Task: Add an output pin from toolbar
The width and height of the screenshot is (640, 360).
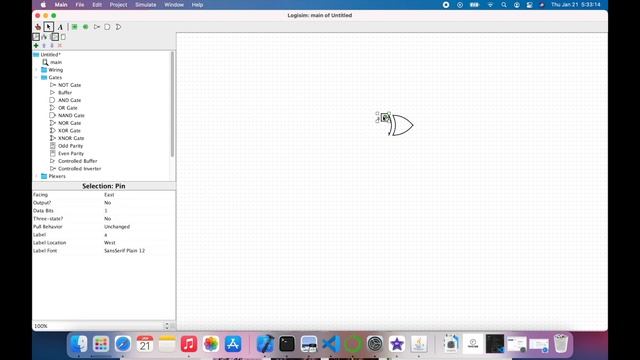Action: coord(86,27)
